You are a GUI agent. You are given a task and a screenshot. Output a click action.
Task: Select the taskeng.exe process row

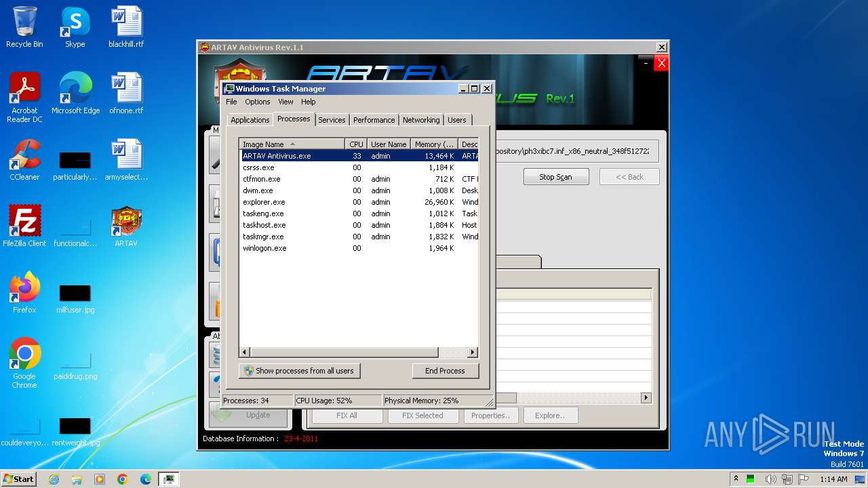click(x=359, y=213)
